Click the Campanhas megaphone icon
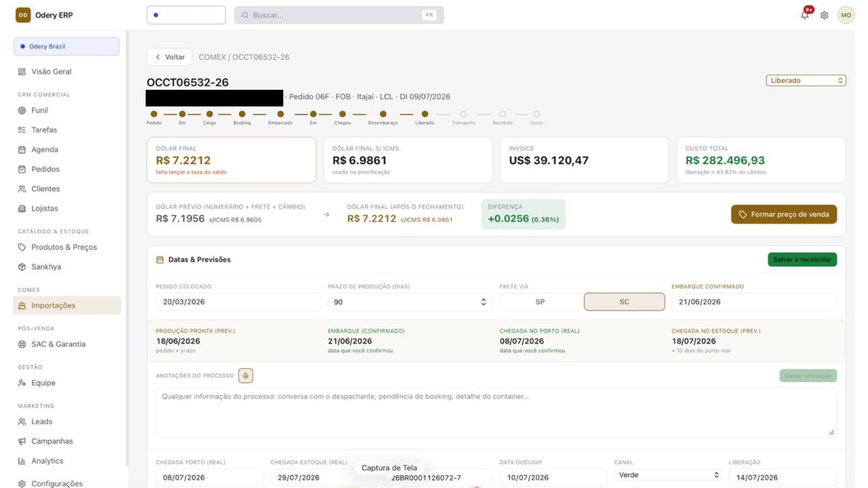This screenshot has width=868, height=488. (22, 441)
